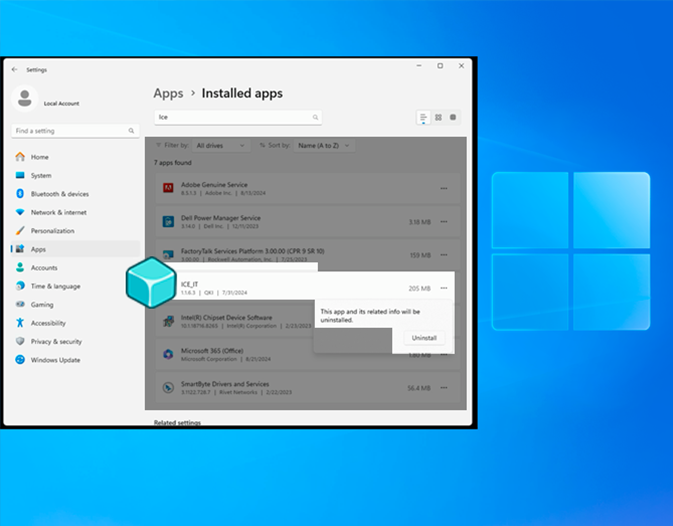Click the installed apps search field containing Ice
This screenshot has height=526, width=673.
tap(238, 117)
